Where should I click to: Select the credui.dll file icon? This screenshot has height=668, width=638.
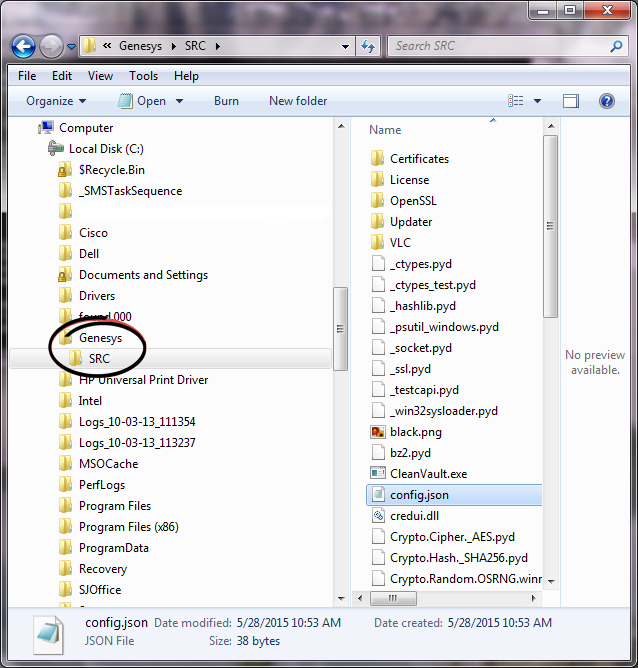tap(377, 516)
